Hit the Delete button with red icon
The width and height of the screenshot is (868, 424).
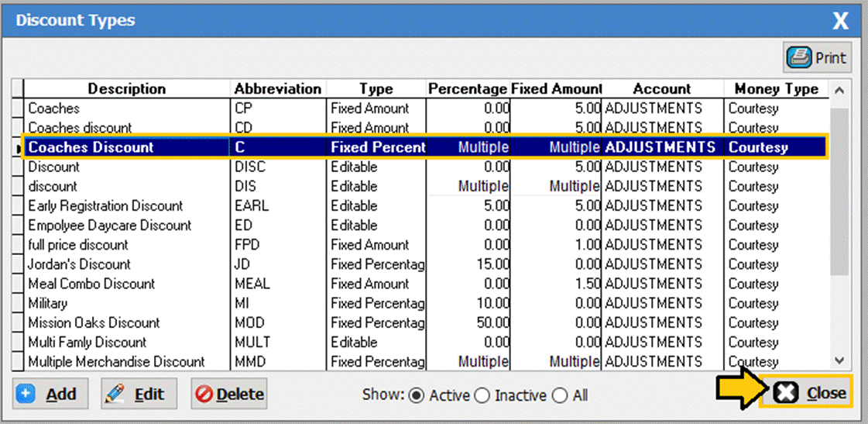pos(229,395)
